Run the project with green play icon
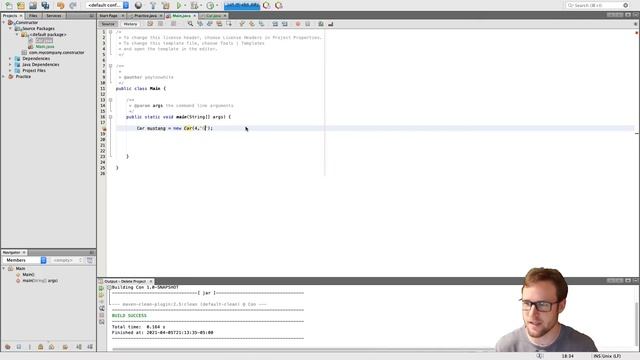640x360 pixels. click(179, 5)
